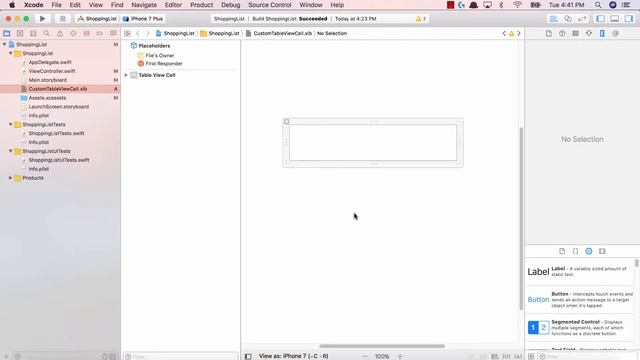
Task: Open Spotlight search in menu bar
Action: 598,5
